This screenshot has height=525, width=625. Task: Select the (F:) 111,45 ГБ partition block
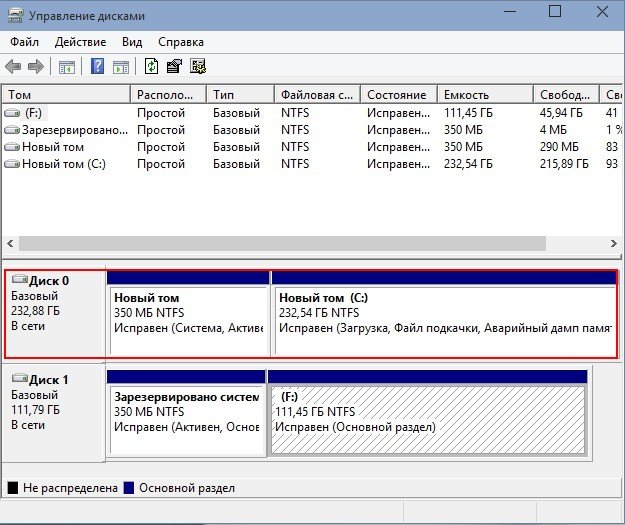(427, 413)
